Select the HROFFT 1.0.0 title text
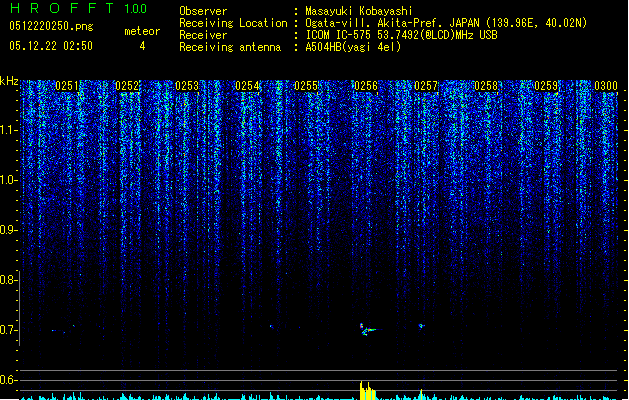This screenshot has width=629, height=400. pos(78,8)
